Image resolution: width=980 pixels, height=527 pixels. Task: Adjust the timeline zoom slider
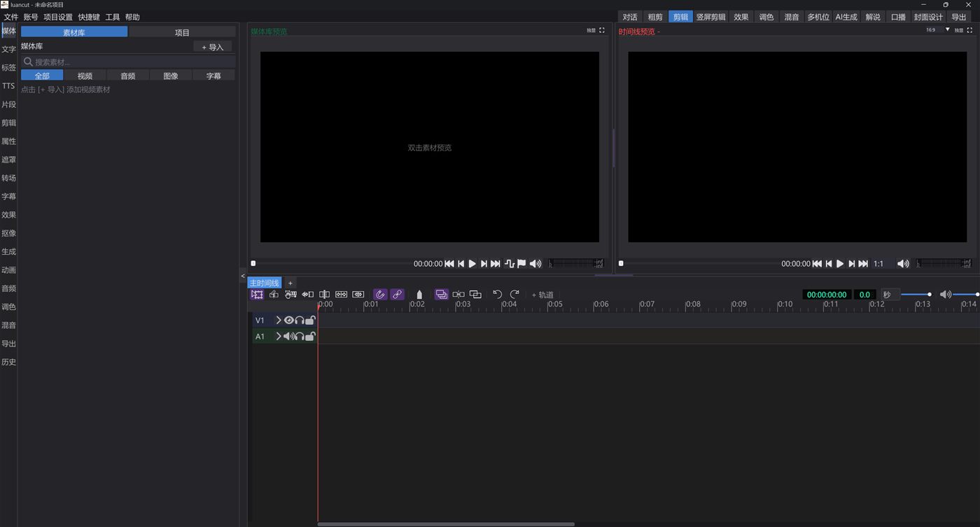[x=916, y=295]
